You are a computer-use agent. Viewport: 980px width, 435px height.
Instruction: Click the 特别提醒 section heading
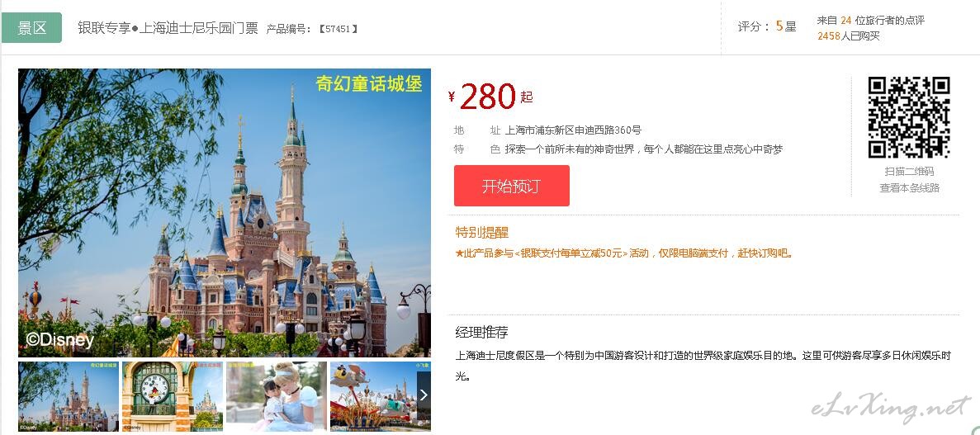click(x=482, y=233)
